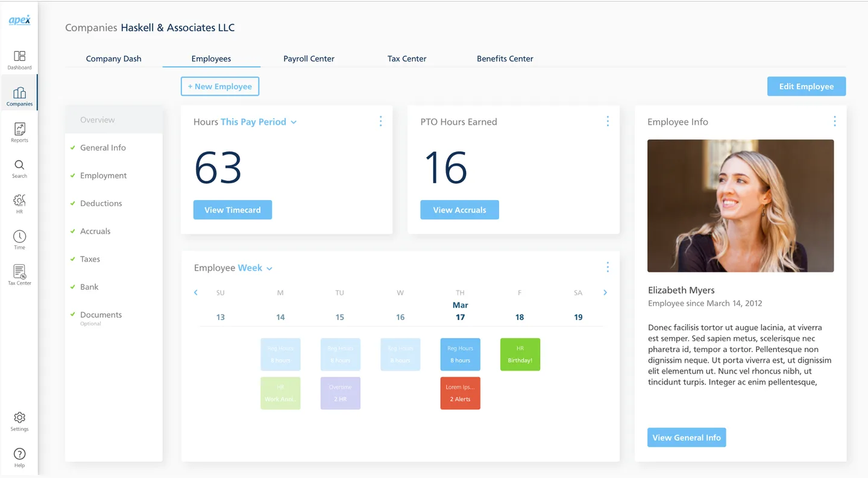Click the View Timecard button
Image resolution: width=868 pixels, height=478 pixels.
coord(232,210)
